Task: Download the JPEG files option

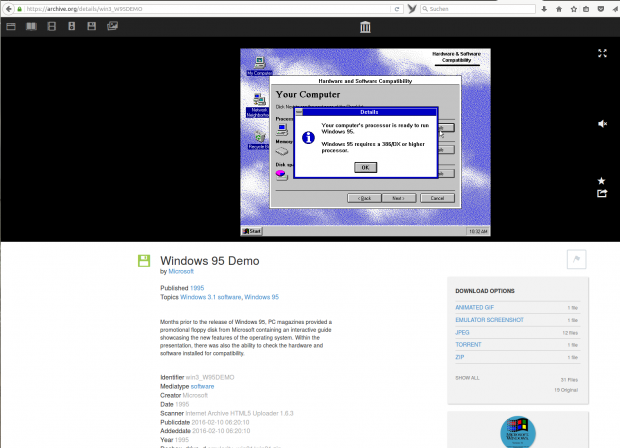Action: click(462, 333)
